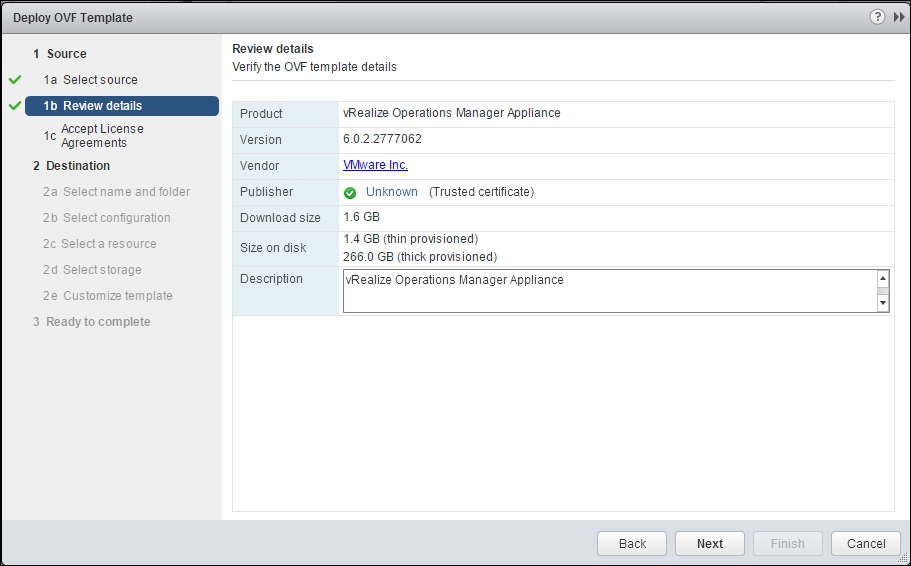Click the Deploy OVF Template title
The image size is (911, 566).
pyautogui.click(x=73, y=17)
